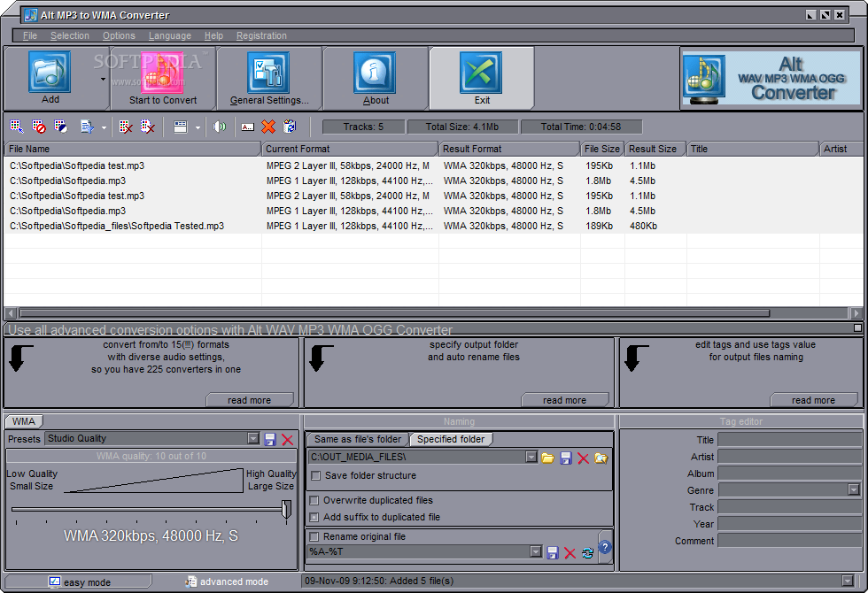The width and height of the screenshot is (868, 593).
Task: Open the Add button dropdown arrow
Action: click(103, 80)
